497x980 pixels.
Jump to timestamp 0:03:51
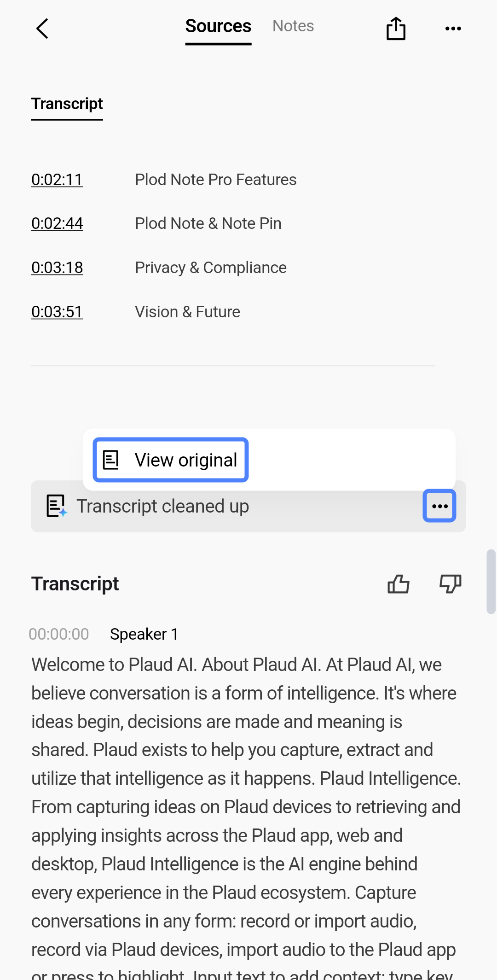click(x=57, y=312)
